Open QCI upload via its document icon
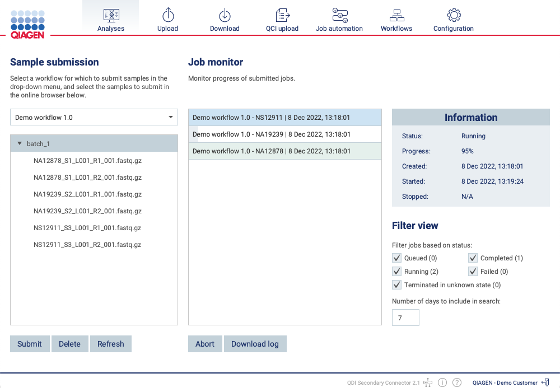560x392 pixels. click(x=282, y=15)
